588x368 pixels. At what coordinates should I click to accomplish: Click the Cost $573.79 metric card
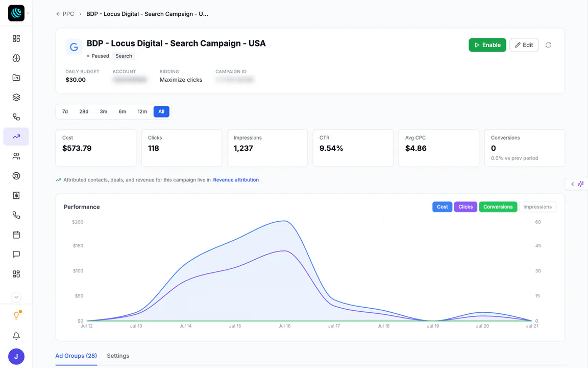coord(96,148)
